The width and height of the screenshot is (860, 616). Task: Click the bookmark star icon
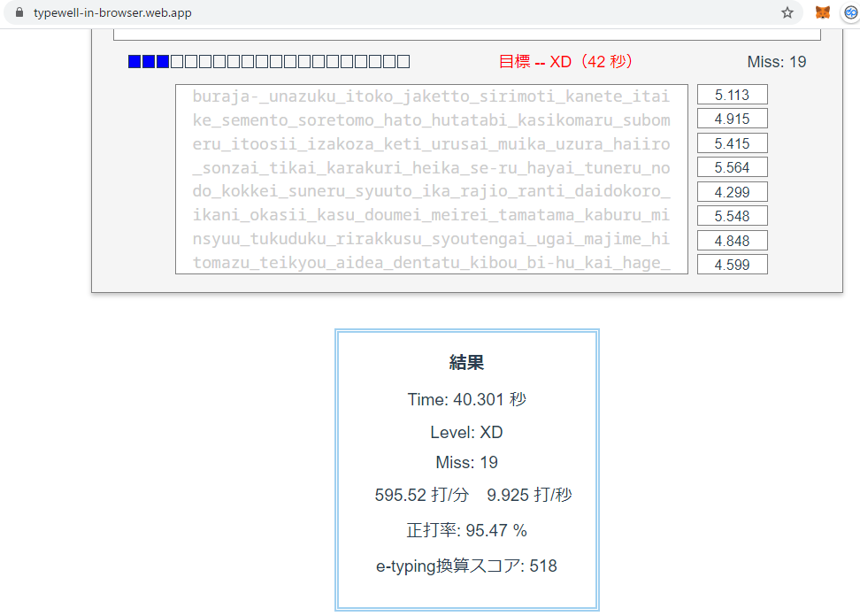787,12
